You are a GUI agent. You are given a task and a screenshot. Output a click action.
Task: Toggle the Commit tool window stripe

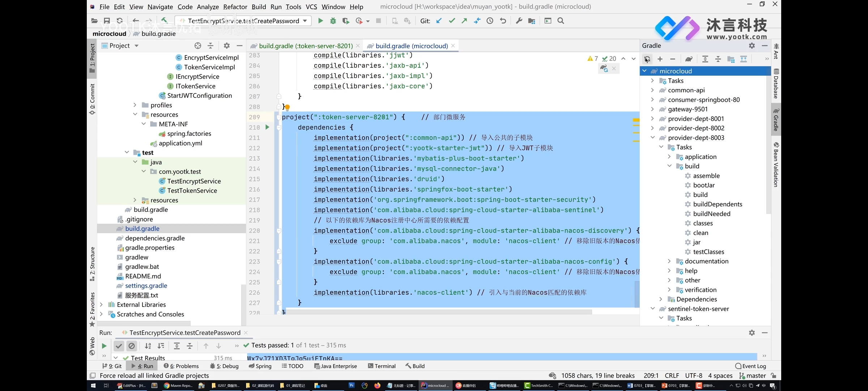(x=92, y=99)
